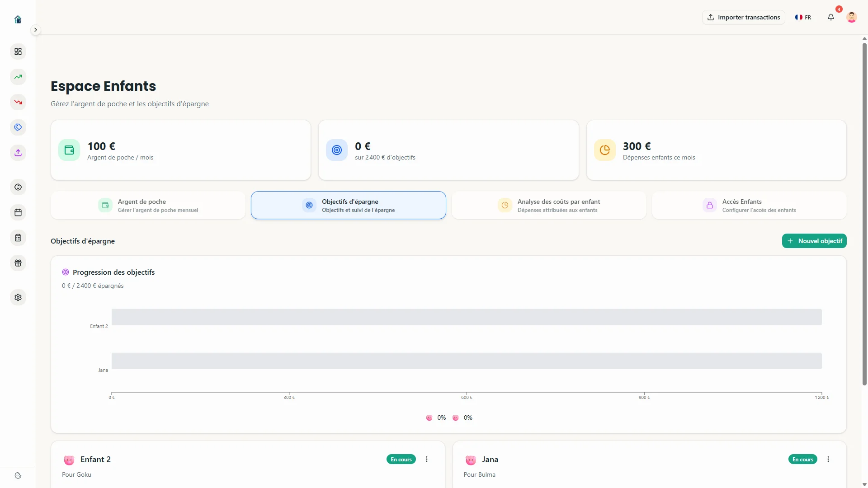This screenshot has height=488, width=868.
Task: Open the dashboard grid icon in sidebar
Action: point(18,52)
